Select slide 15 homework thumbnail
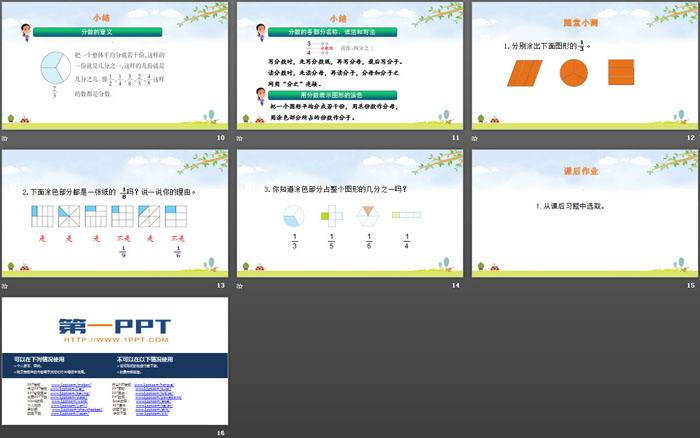The height and width of the screenshot is (438, 700). (584, 213)
